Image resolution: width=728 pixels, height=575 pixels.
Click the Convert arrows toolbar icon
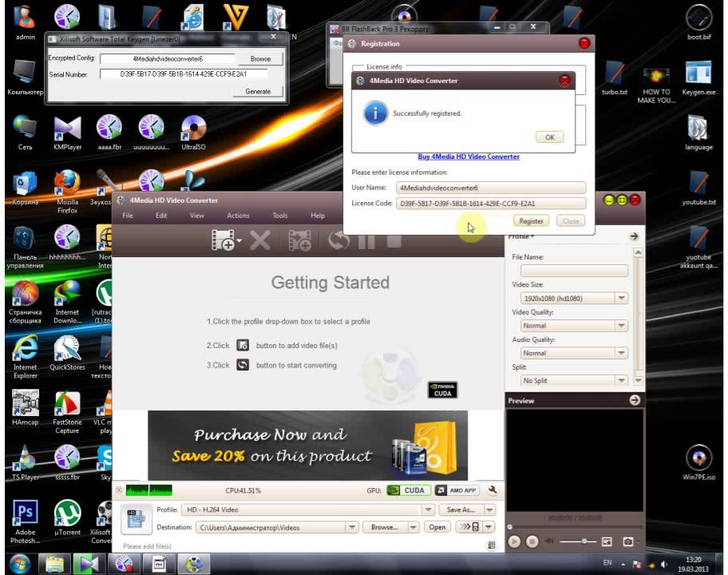(338, 240)
